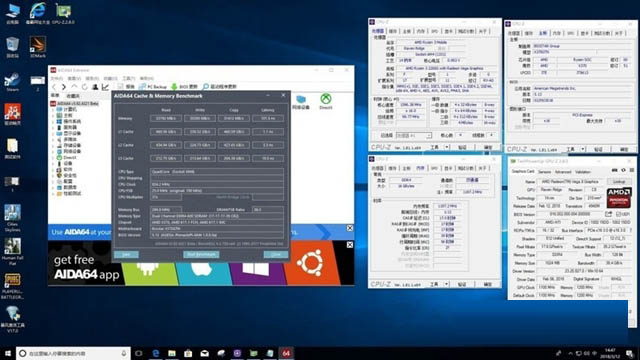The height and width of the screenshot is (360, 640).
Task: Click the AIDA64 up-level arrow
Action: coord(74,87)
